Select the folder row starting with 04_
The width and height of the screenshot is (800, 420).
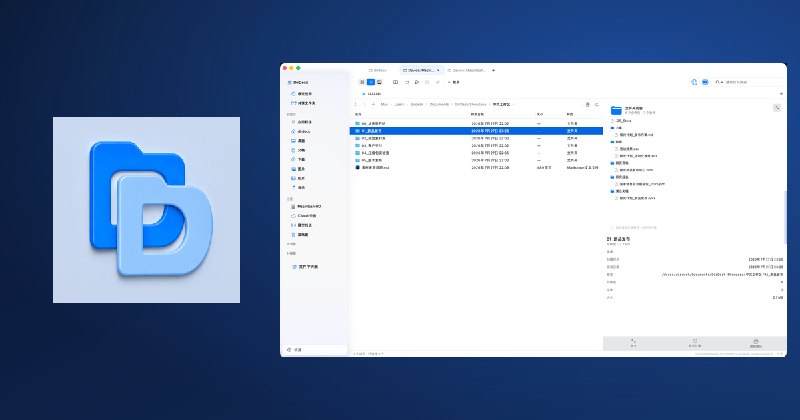[477, 153]
